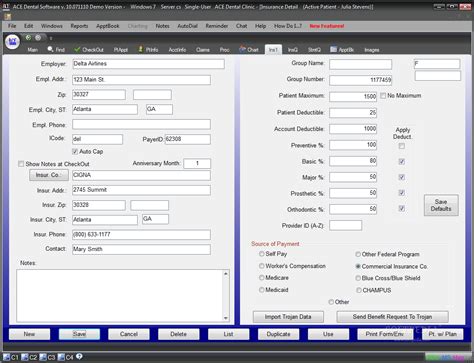Click the New button
Image resolution: width=474 pixels, height=363 pixels.
point(29,334)
